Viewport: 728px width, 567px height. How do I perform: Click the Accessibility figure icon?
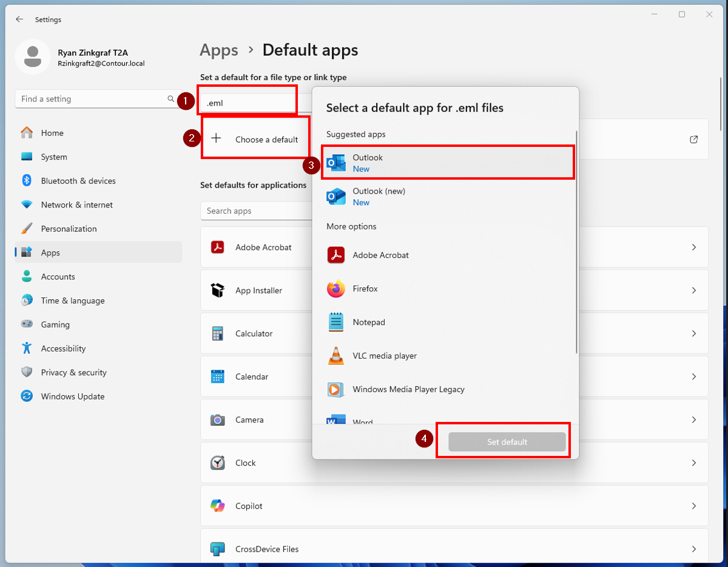tap(27, 348)
